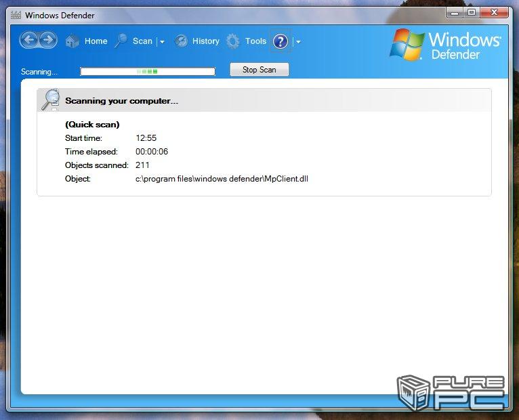Select the '(Quick scan)' text
This screenshot has width=519, height=420.
[x=92, y=125]
